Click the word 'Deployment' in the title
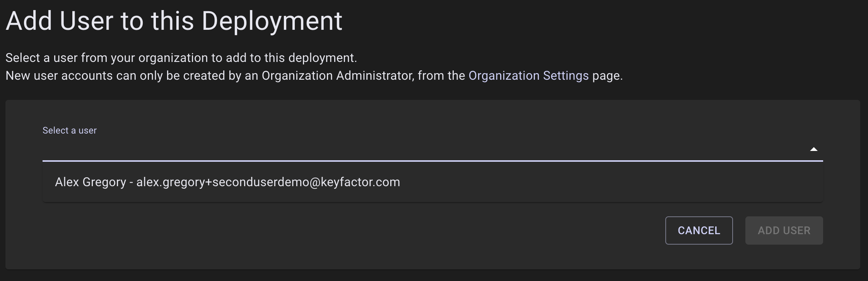Viewport: 868px width, 281px height. (272, 21)
